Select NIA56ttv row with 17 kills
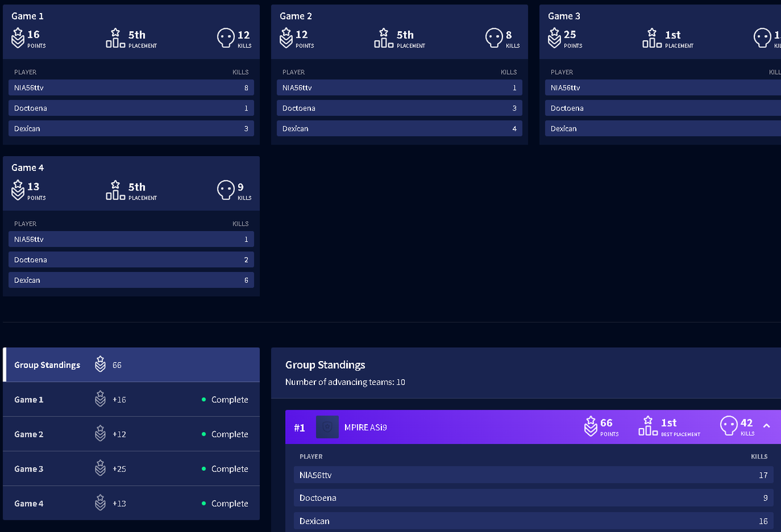Screen dimensions: 781x532 click(x=534, y=475)
